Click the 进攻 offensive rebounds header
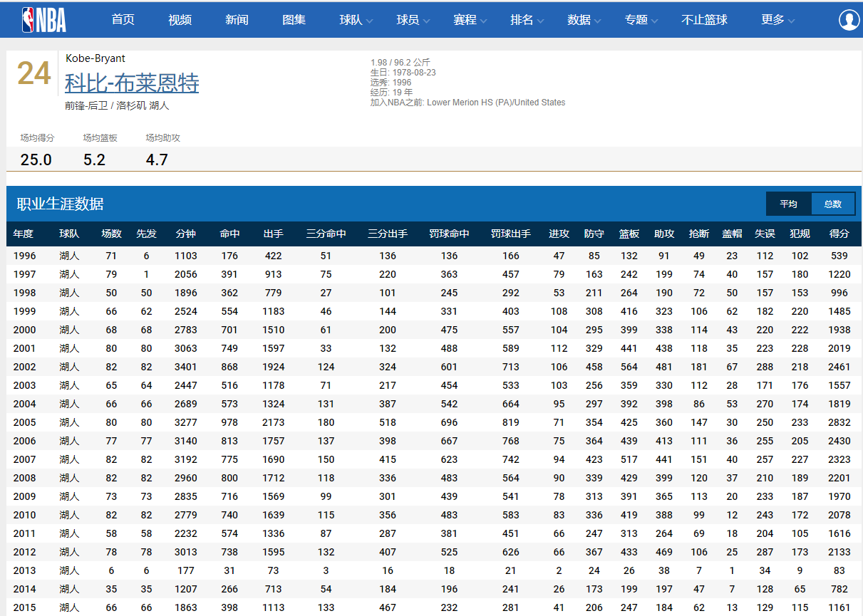Viewport: 863px width, 616px height. click(x=559, y=234)
